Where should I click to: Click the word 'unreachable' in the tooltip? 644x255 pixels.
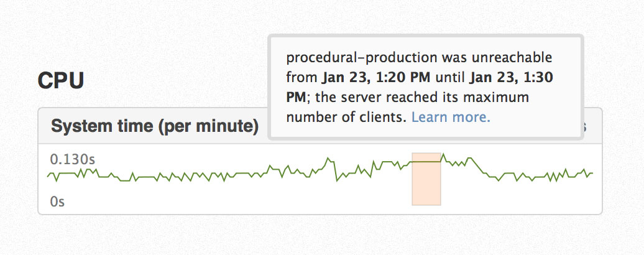click(x=512, y=58)
